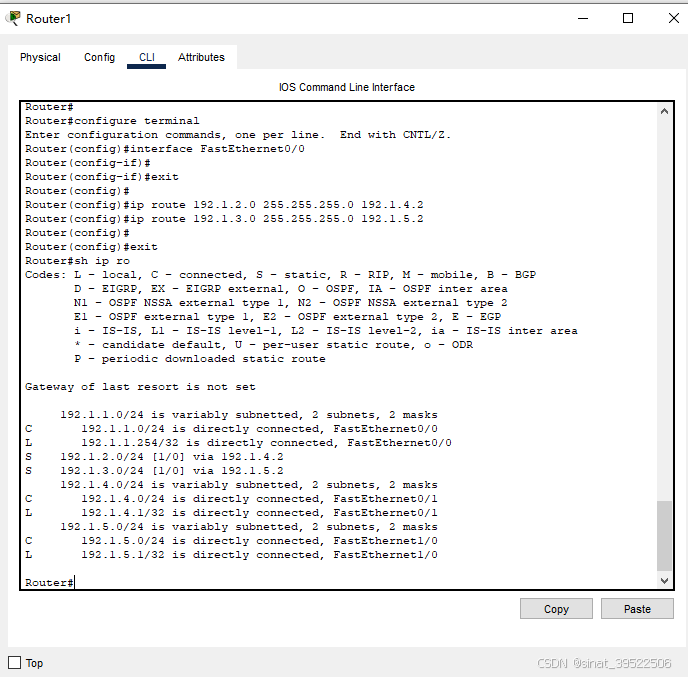This screenshot has height=677, width=688.
Task: Go to the Attributes tab
Action: pos(201,57)
